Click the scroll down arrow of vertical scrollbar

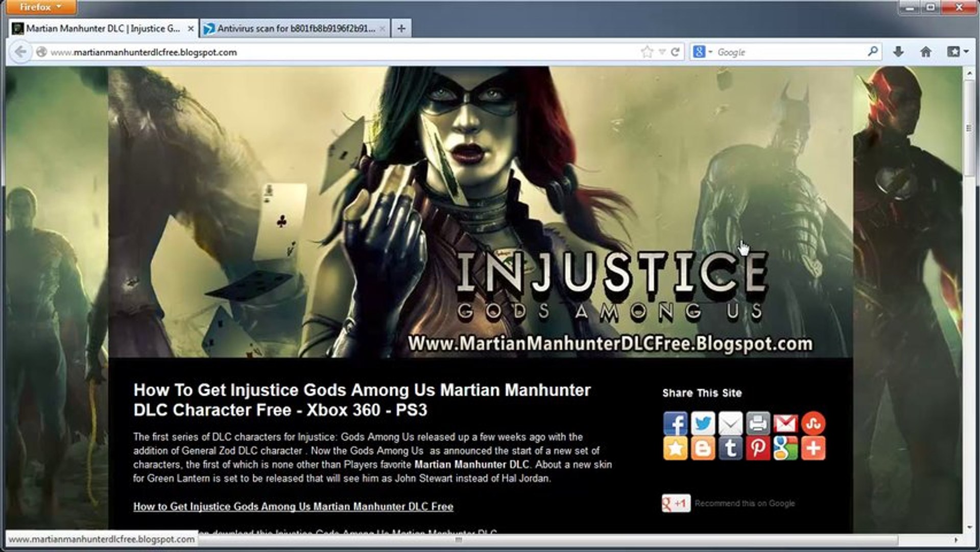coord(968,527)
